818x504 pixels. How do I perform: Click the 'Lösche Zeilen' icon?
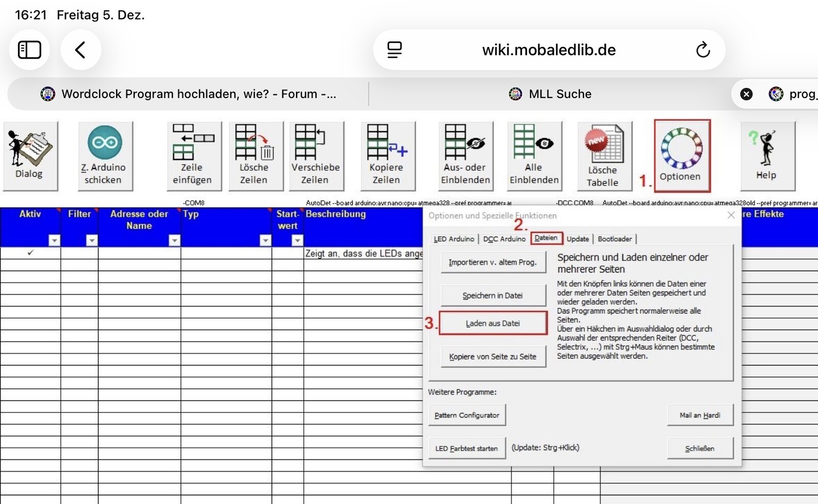[x=255, y=156]
